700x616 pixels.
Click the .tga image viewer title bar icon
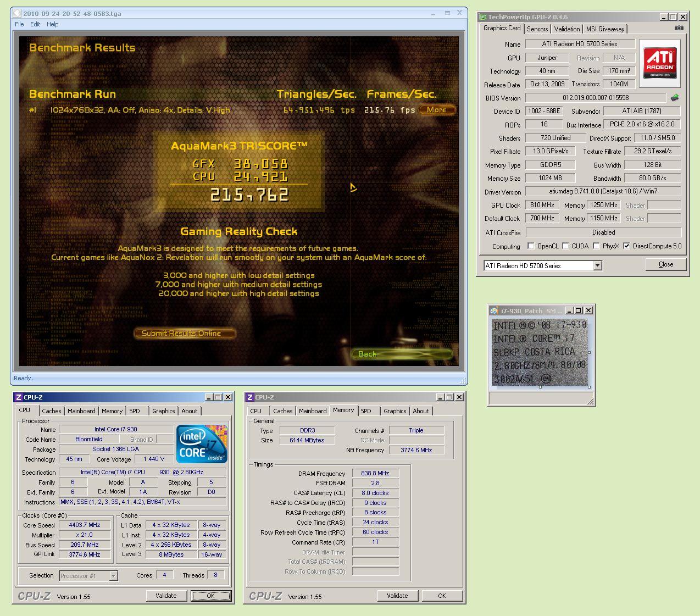17,13
